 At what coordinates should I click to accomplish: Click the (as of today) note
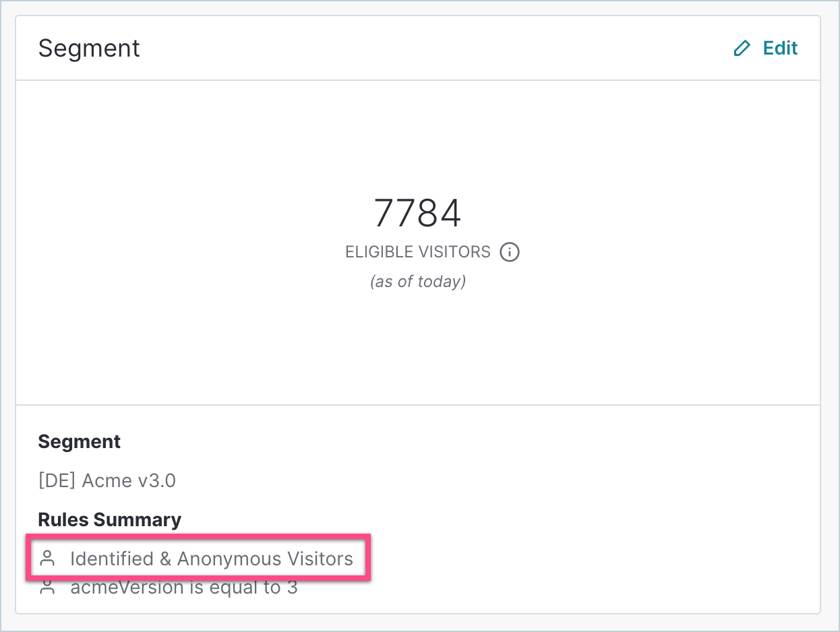click(417, 282)
